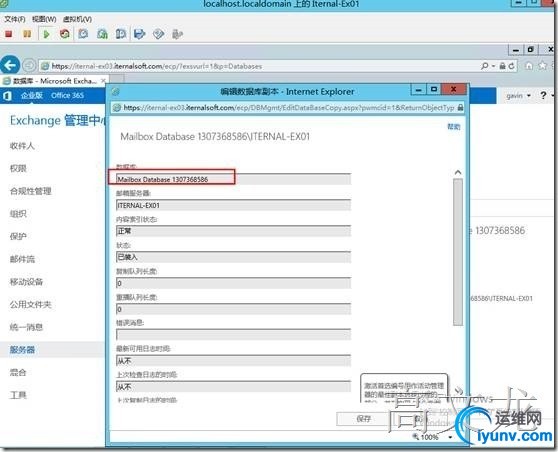The image size is (558, 452).
Task: Click the 保存 save button
Action: pyautogui.click(x=363, y=419)
